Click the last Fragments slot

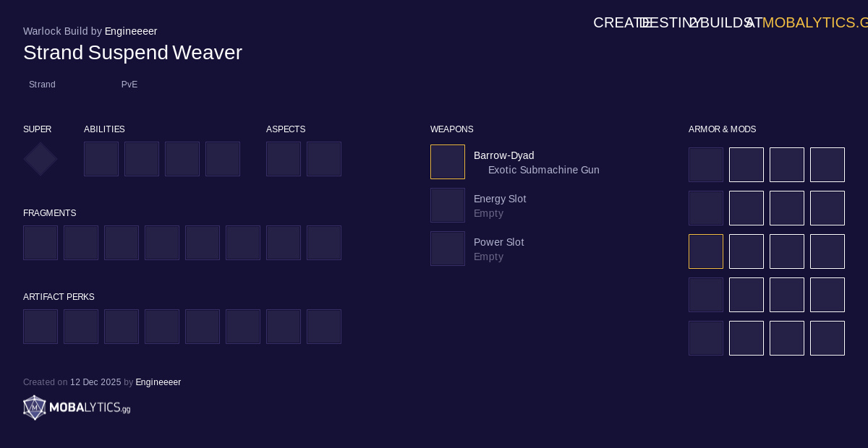(x=324, y=243)
